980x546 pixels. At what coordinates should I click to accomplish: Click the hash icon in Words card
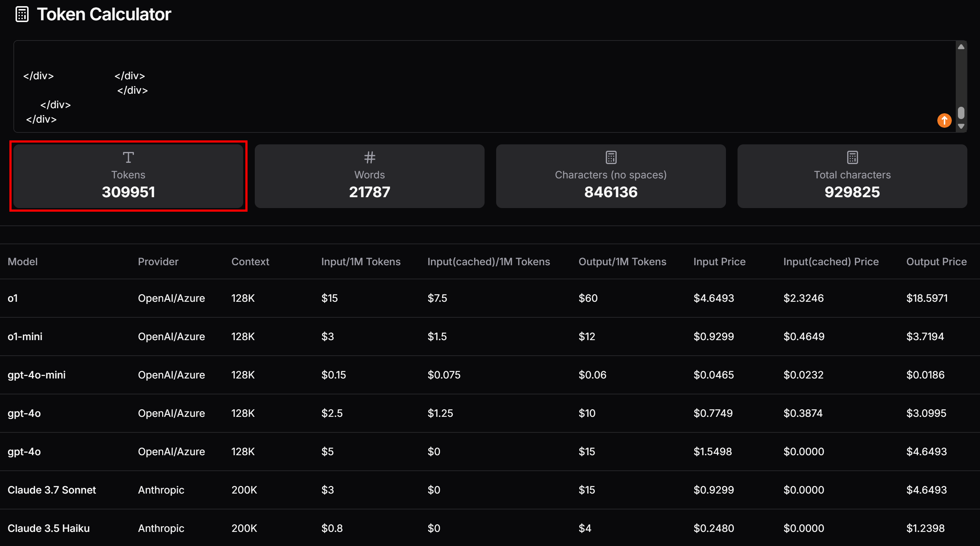(369, 157)
